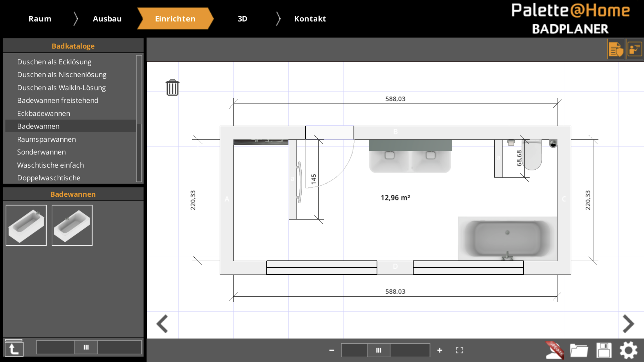Go to next step with right chevron
Image resolution: width=644 pixels, height=362 pixels.
tap(628, 324)
